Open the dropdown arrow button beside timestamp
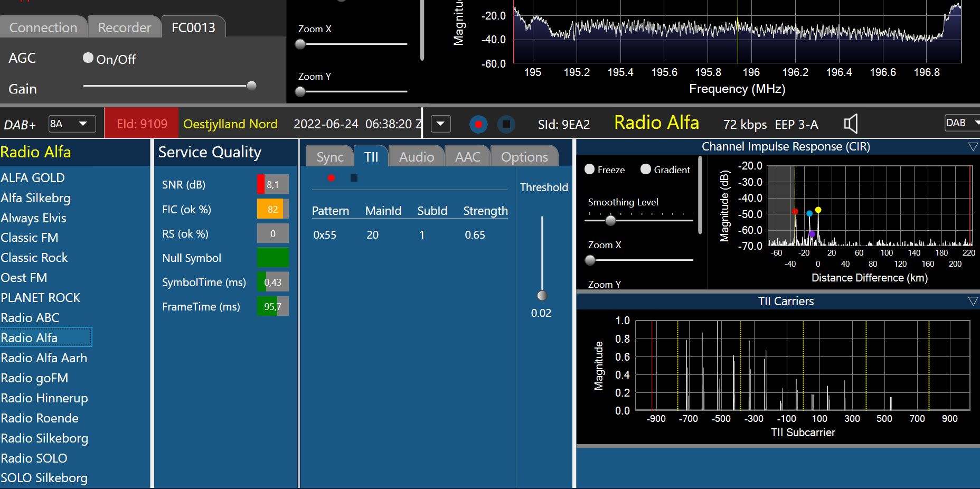Image resolution: width=980 pixels, height=489 pixels. pyautogui.click(x=441, y=124)
